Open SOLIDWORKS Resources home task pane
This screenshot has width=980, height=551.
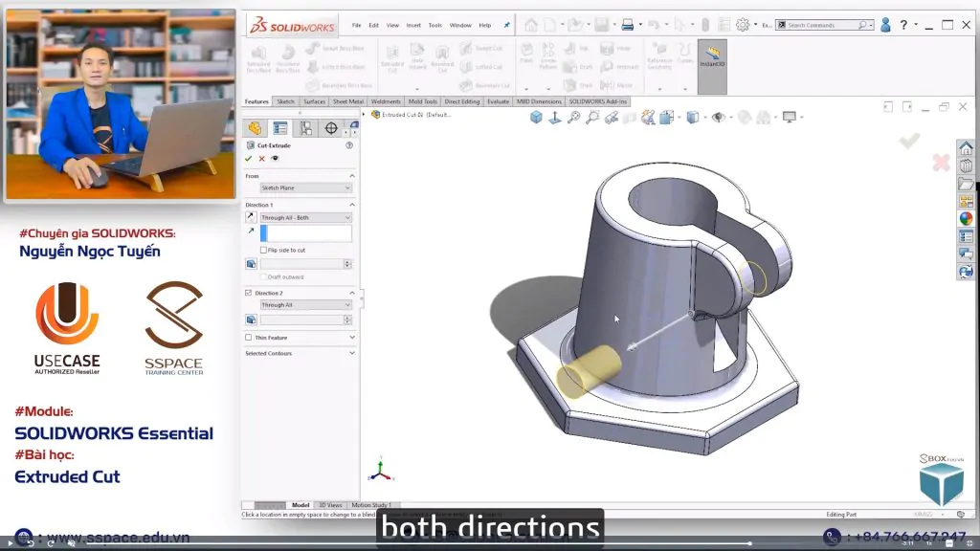pyautogui.click(x=966, y=148)
